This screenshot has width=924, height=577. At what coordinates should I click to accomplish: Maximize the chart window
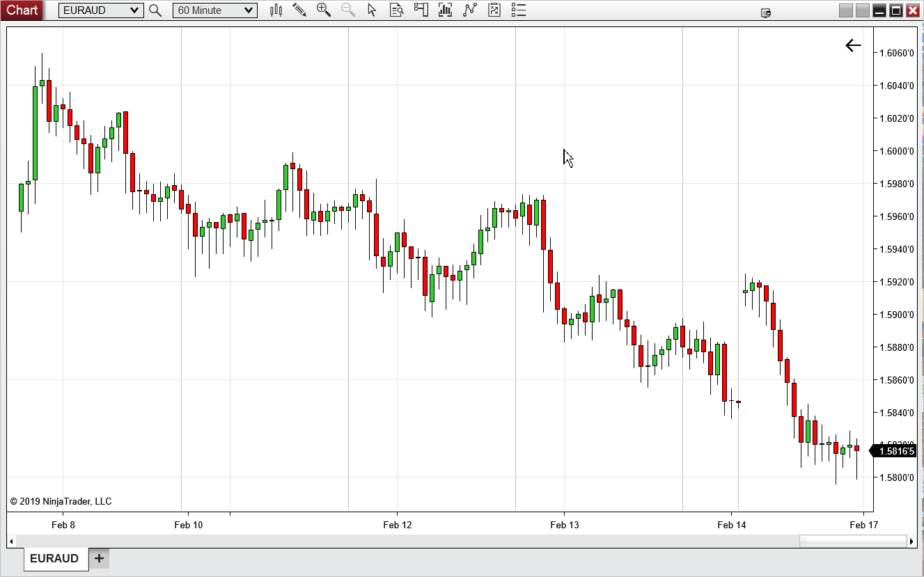[x=896, y=10]
